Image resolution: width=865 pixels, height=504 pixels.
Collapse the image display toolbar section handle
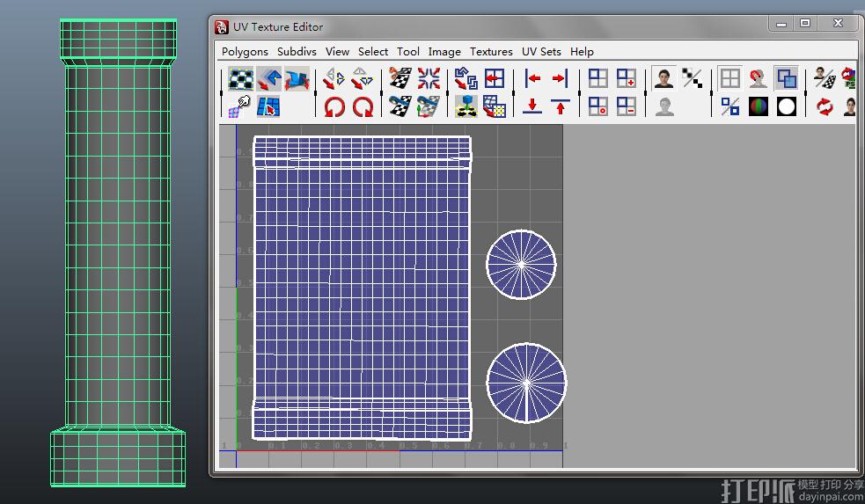tap(645, 92)
